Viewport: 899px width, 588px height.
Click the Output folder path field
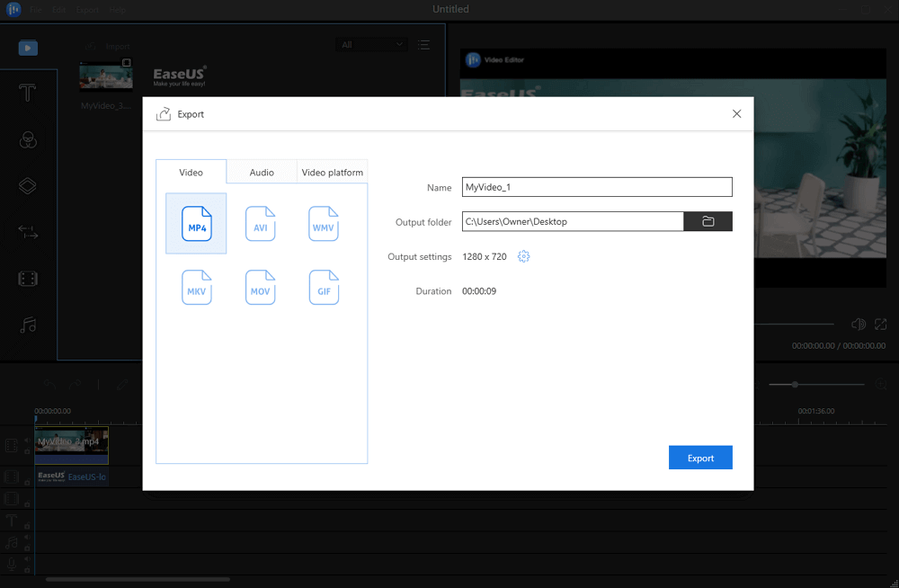[x=573, y=221]
